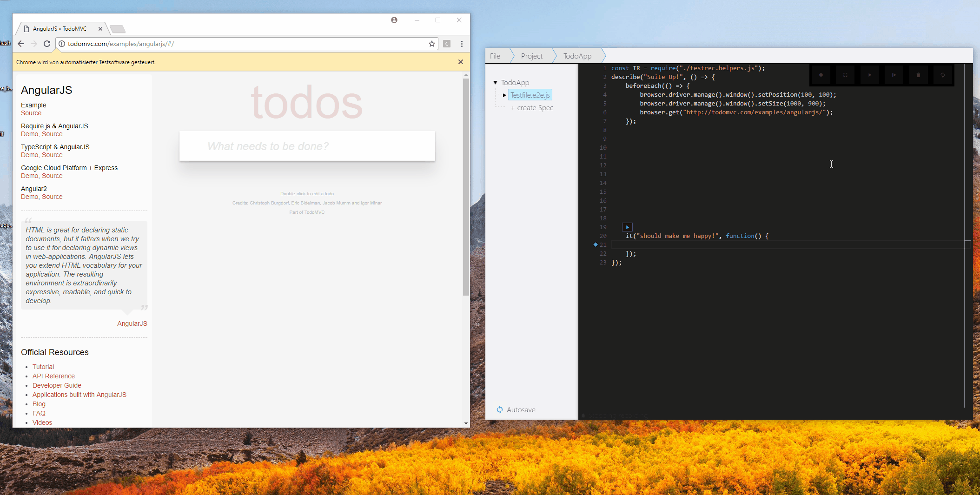980x495 pixels.
Task: Select Testfile.e2e.js in the project tree
Action: pyautogui.click(x=530, y=95)
